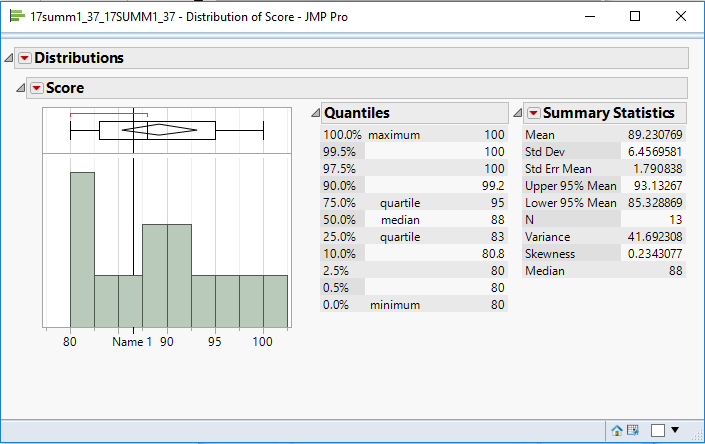Screen dimensions: 705x444
Task: Collapse the Summary Statistics disclosure triangle
Action: coord(517,113)
